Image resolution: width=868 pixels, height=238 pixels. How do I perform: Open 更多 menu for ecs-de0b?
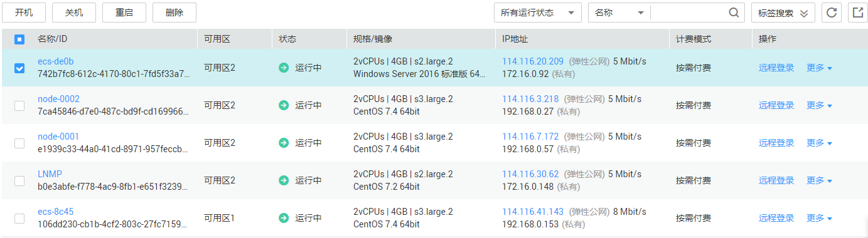coord(819,68)
